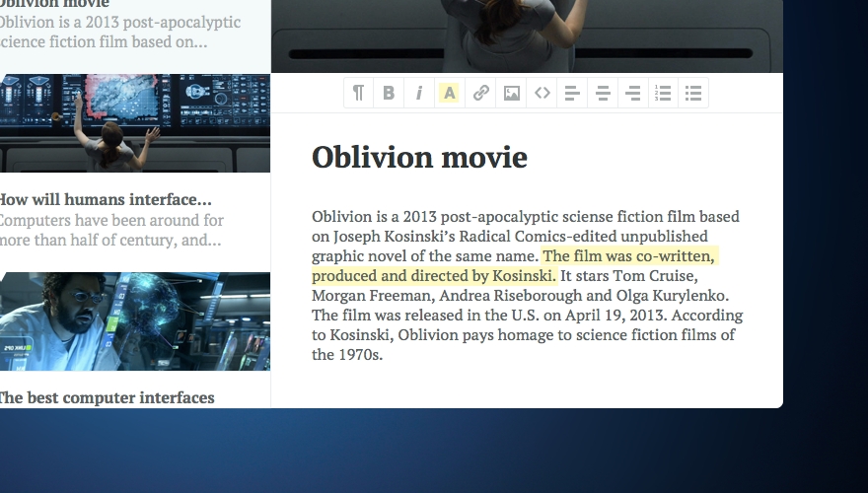The height and width of the screenshot is (493, 868).
Task: Click the article header image
Action: click(x=526, y=35)
